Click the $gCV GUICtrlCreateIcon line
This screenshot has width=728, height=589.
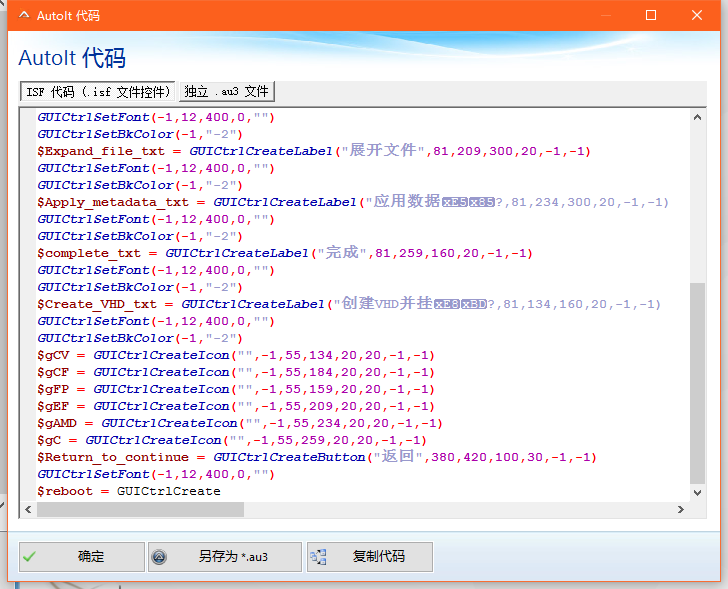coord(236,355)
